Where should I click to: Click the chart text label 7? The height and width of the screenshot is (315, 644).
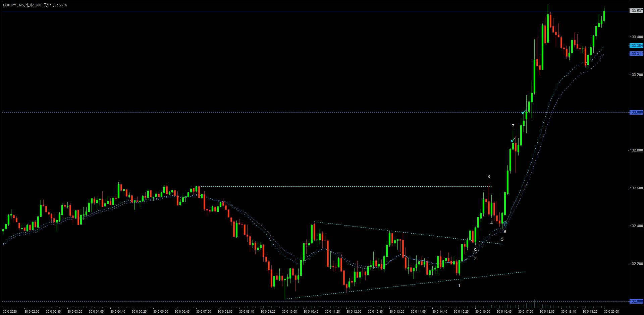513,126
